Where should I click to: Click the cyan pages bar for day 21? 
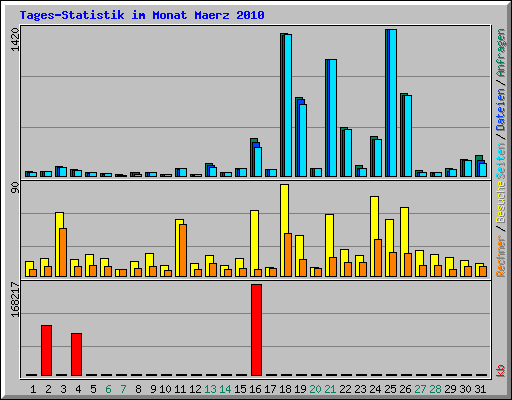click(x=333, y=118)
